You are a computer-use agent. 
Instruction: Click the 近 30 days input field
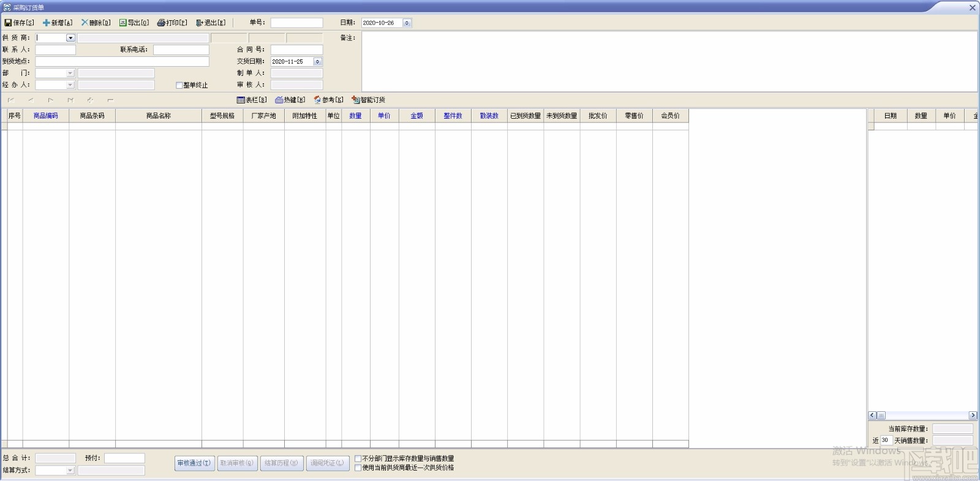pos(886,441)
